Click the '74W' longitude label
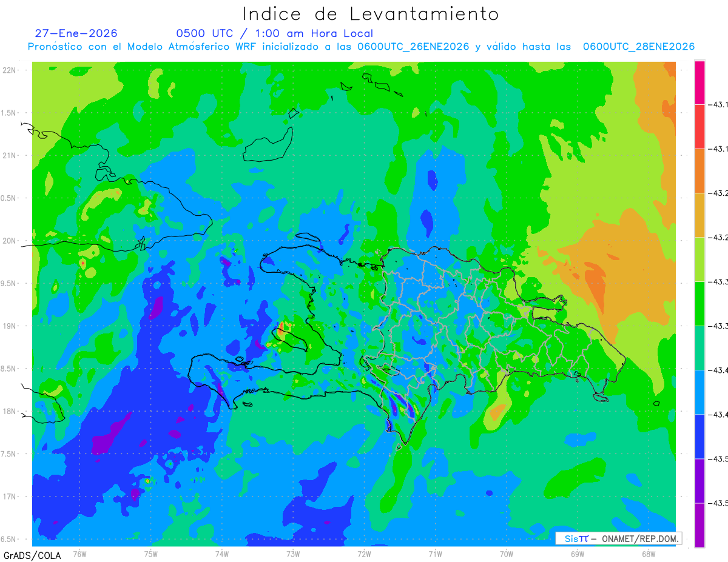 pos(222,554)
